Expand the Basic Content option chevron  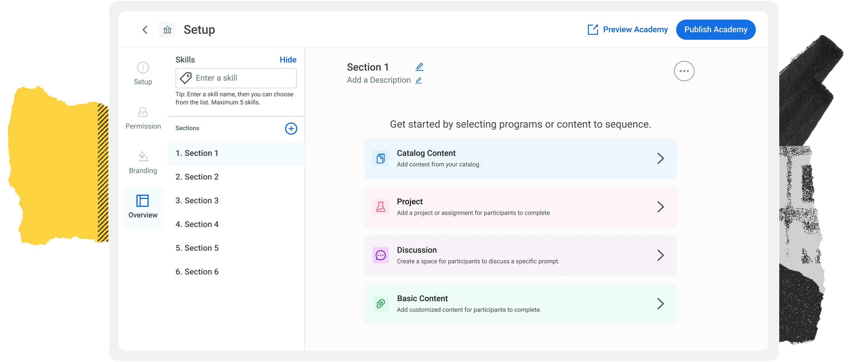click(x=660, y=304)
